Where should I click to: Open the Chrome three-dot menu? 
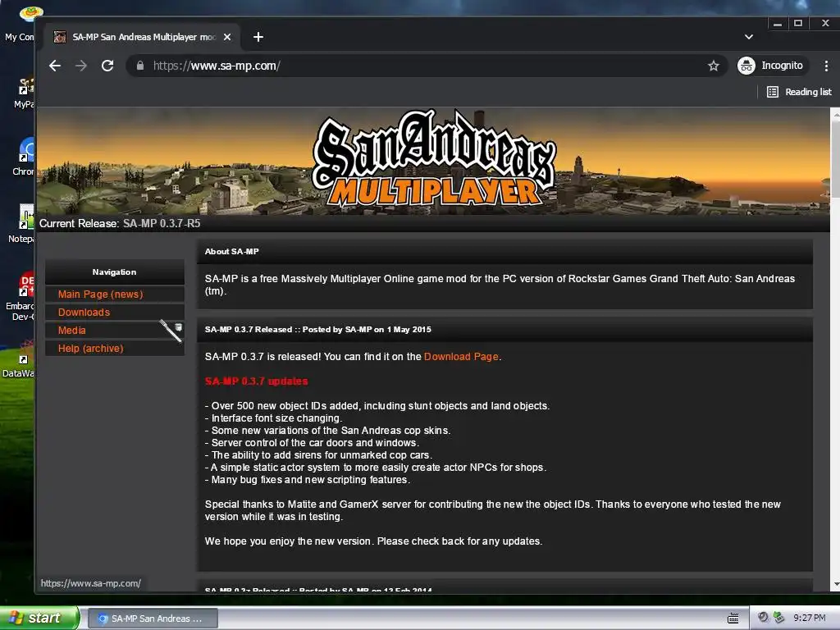point(826,66)
